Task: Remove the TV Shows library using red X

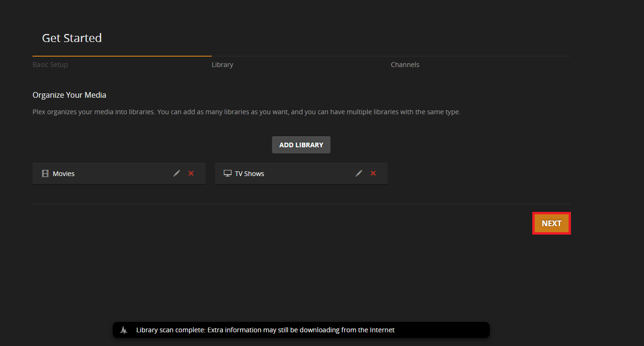Action: tap(373, 173)
